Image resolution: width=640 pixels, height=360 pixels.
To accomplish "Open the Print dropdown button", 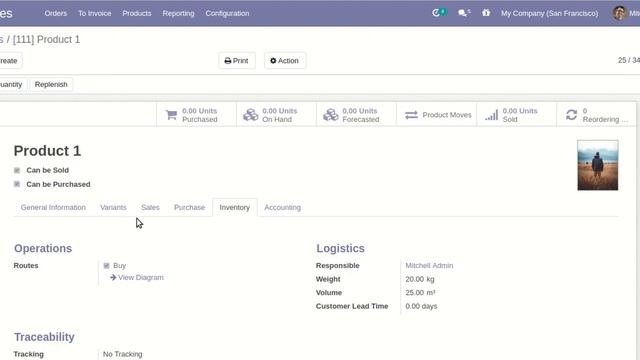I will click(237, 60).
